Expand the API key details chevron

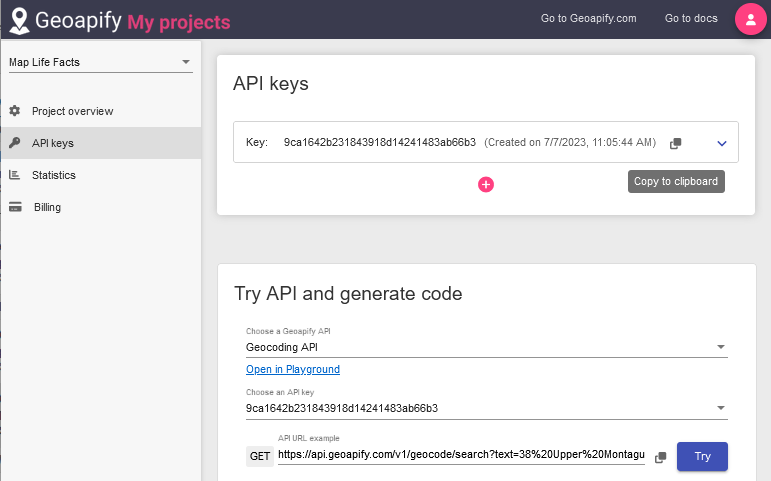click(721, 143)
